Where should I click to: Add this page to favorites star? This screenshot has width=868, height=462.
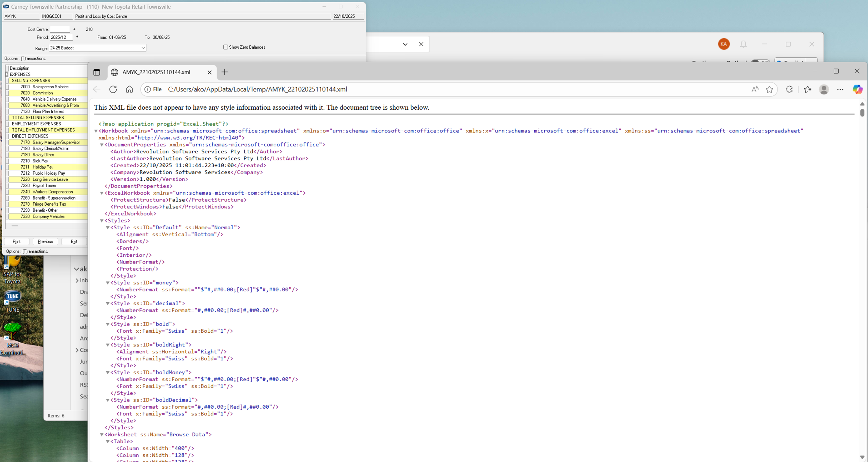pos(769,89)
